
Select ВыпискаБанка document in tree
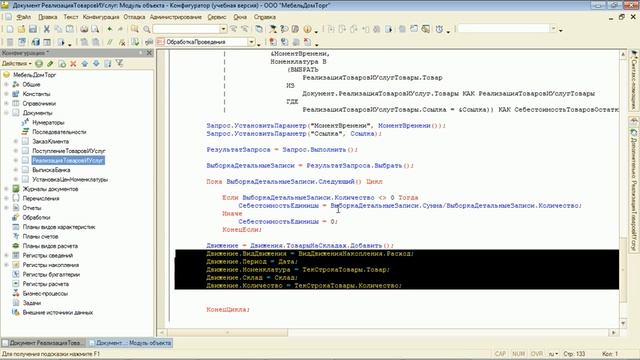coord(51,170)
